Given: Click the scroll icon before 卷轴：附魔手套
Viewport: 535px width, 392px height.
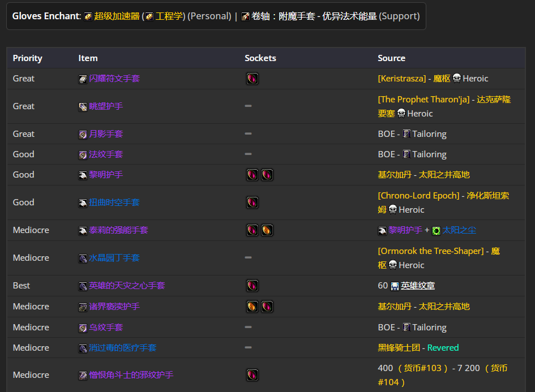Looking at the screenshot, I should pos(245,16).
